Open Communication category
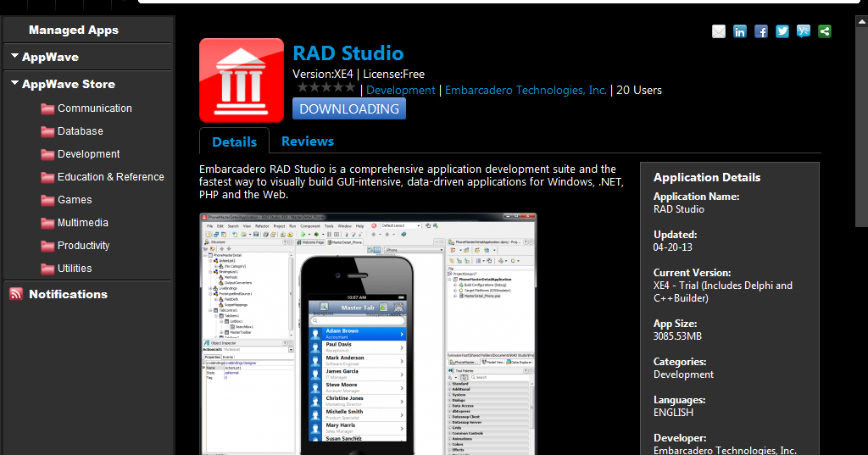Viewport: 868px width, 455px height. [95, 108]
